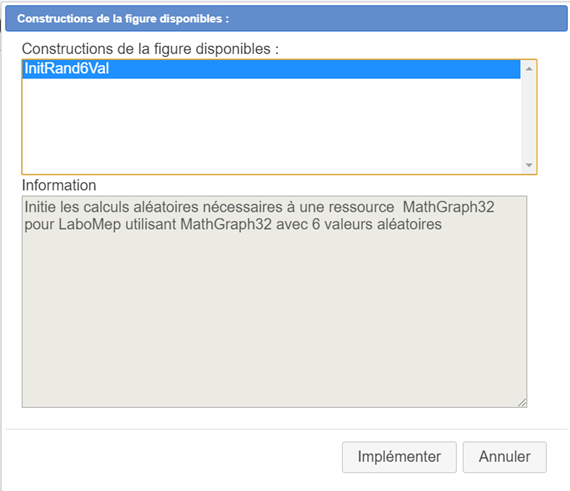Focus the Information description text area
Image resolution: width=570 pixels, height=491 pixels.
click(x=274, y=302)
